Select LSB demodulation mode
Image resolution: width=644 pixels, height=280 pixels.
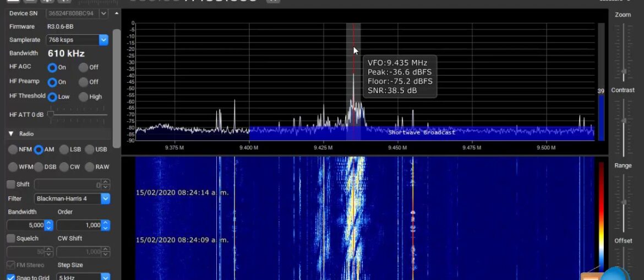[x=64, y=150]
